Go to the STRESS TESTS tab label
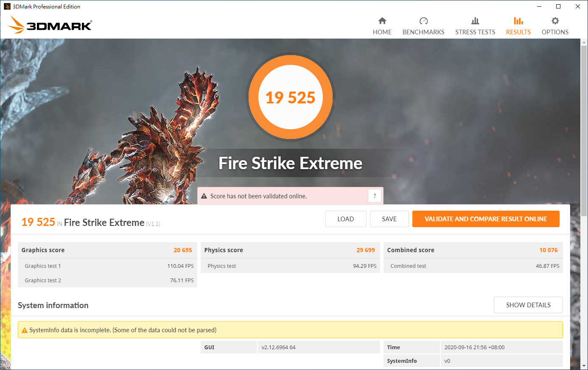588x370 pixels. click(x=475, y=32)
